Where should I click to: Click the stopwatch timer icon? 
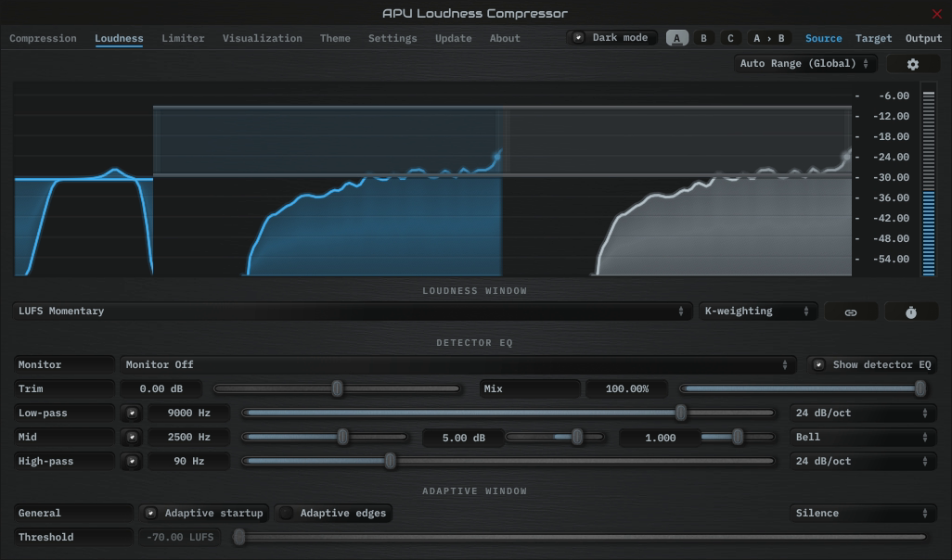[x=911, y=312]
